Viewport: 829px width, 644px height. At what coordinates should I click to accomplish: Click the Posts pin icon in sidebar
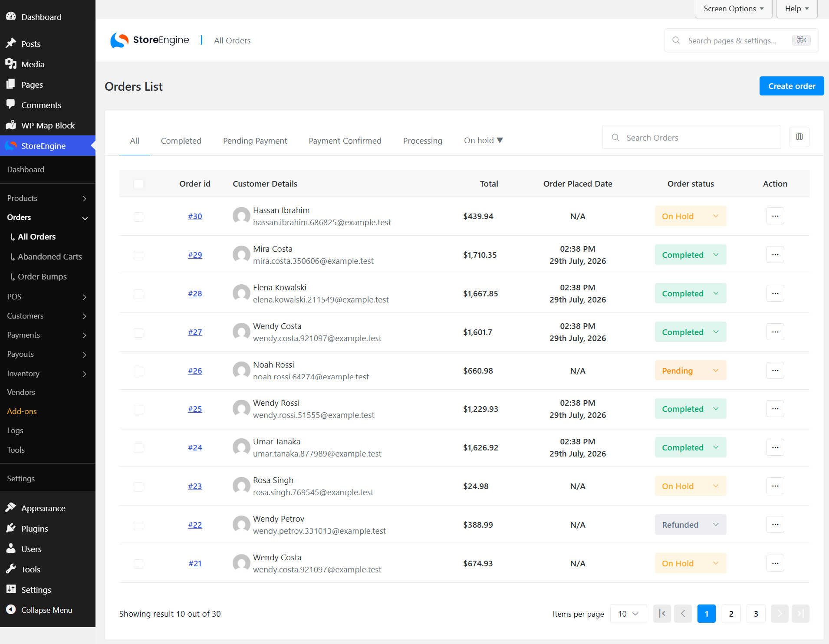pyautogui.click(x=11, y=43)
